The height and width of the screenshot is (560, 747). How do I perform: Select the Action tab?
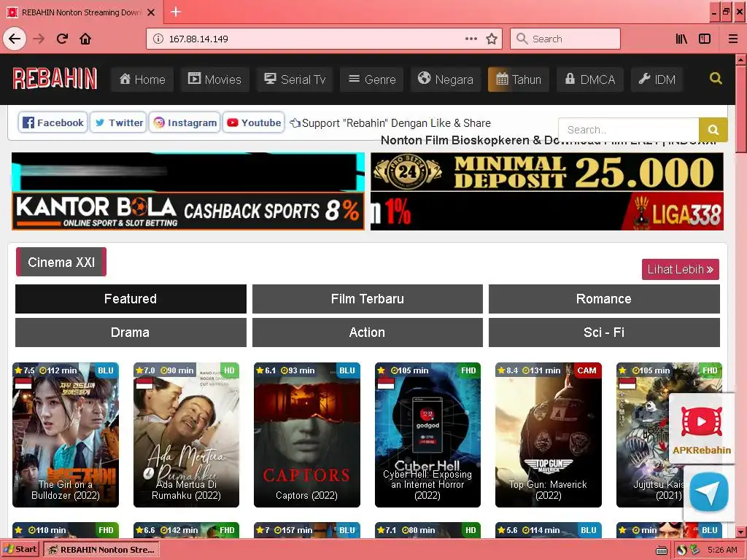pyautogui.click(x=368, y=332)
